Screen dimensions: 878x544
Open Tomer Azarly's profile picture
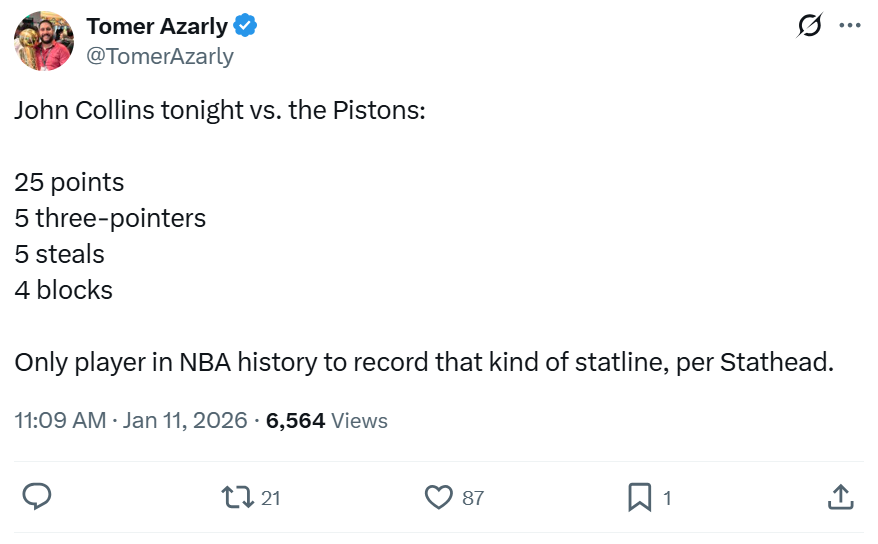coord(43,41)
